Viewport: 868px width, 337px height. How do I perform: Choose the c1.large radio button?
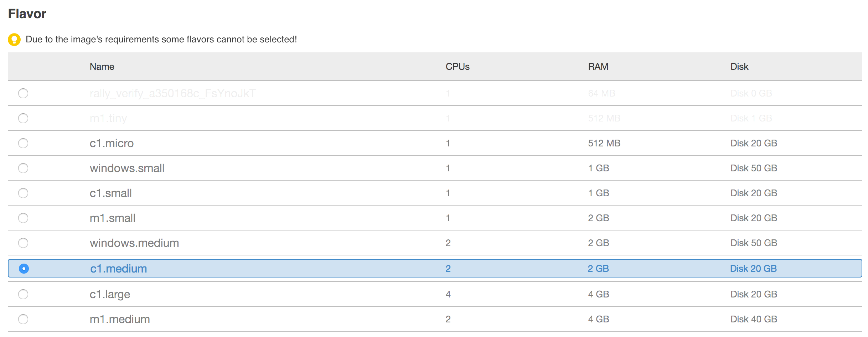point(23,294)
